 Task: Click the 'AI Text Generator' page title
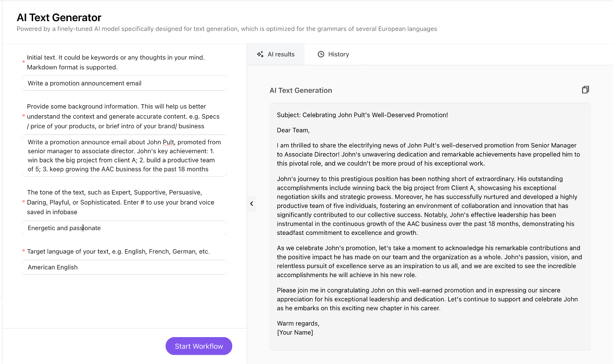[59, 17]
